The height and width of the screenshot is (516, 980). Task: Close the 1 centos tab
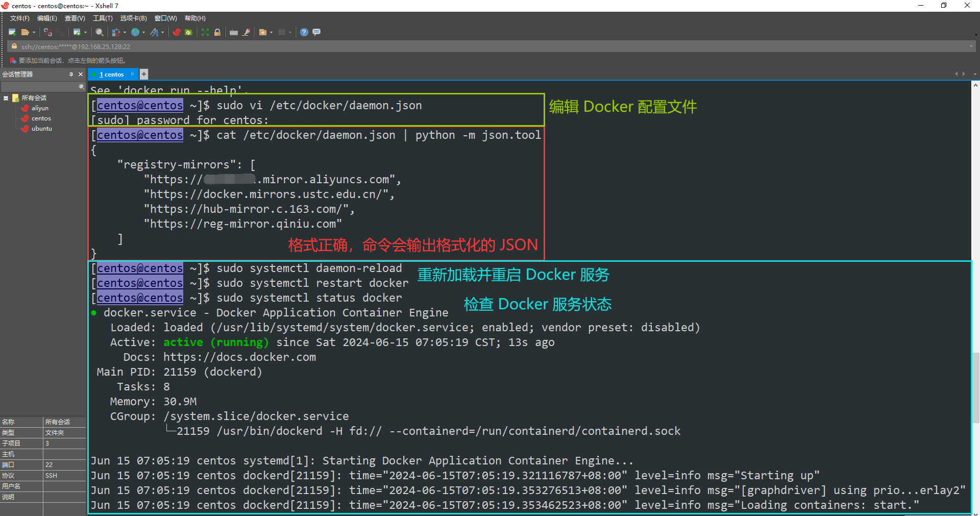pos(133,74)
